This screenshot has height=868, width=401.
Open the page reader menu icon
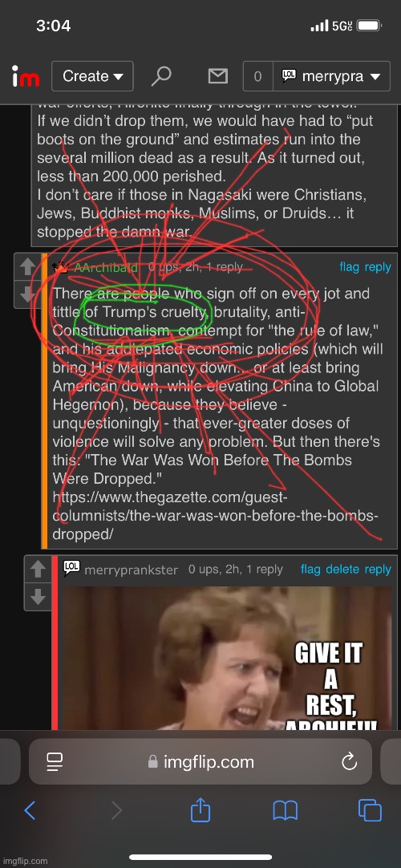pyautogui.click(x=55, y=762)
